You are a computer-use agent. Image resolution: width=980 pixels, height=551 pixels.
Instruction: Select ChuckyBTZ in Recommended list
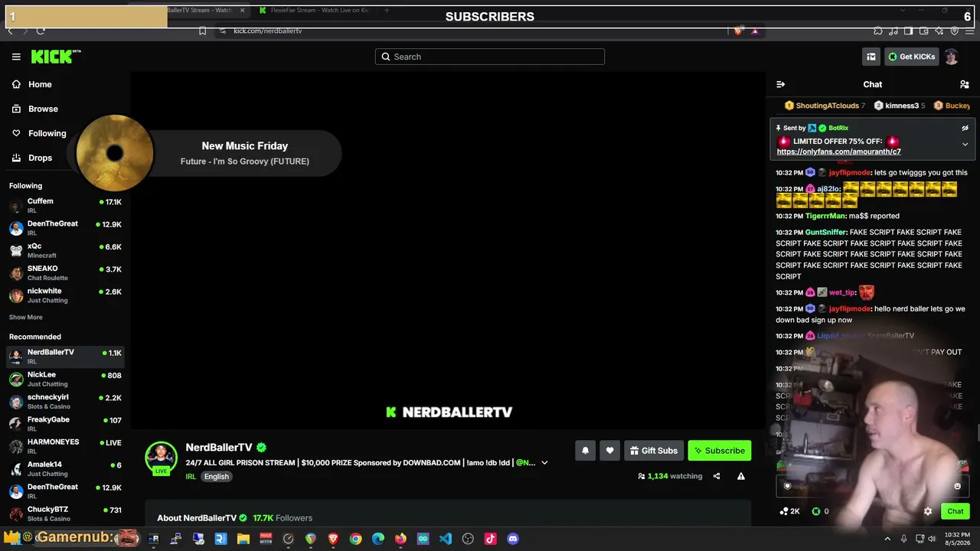point(65,513)
